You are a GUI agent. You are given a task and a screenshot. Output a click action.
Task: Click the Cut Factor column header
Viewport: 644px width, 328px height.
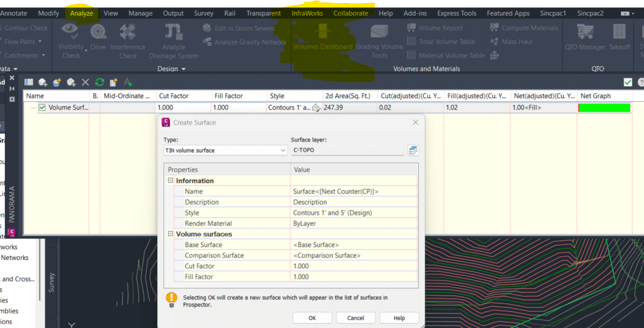point(184,96)
